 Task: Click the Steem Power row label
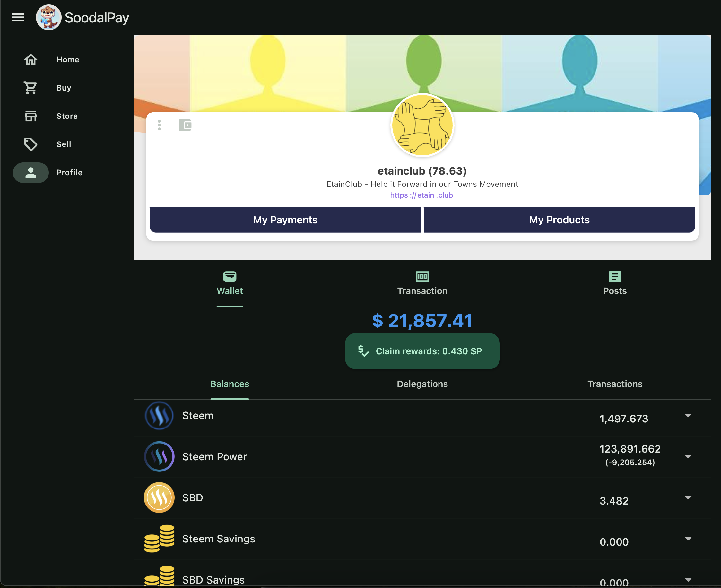click(x=214, y=457)
